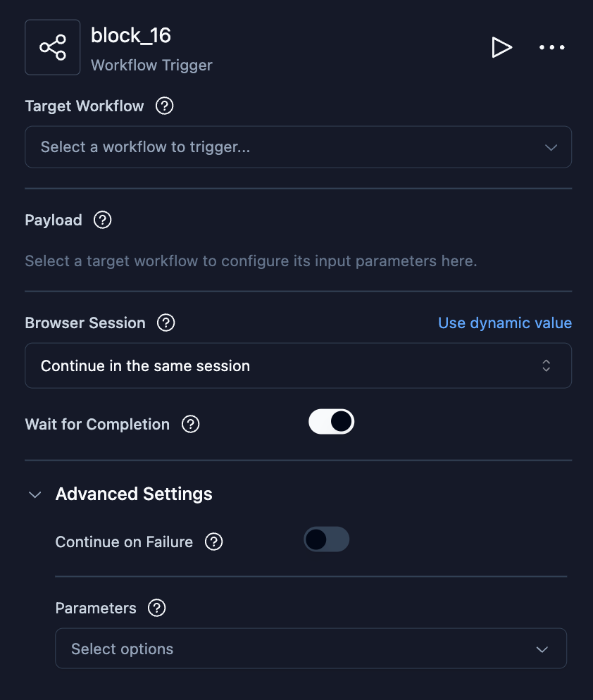This screenshot has height=700, width=593.
Task: Click the Payload help icon
Action: [102, 220]
